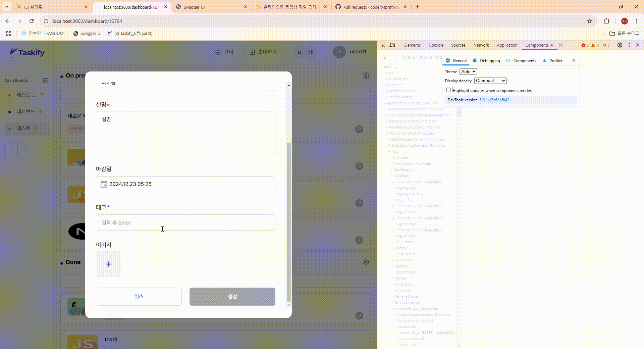Click the Taskify logo
The image size is (644, 349).
(27, 53)
